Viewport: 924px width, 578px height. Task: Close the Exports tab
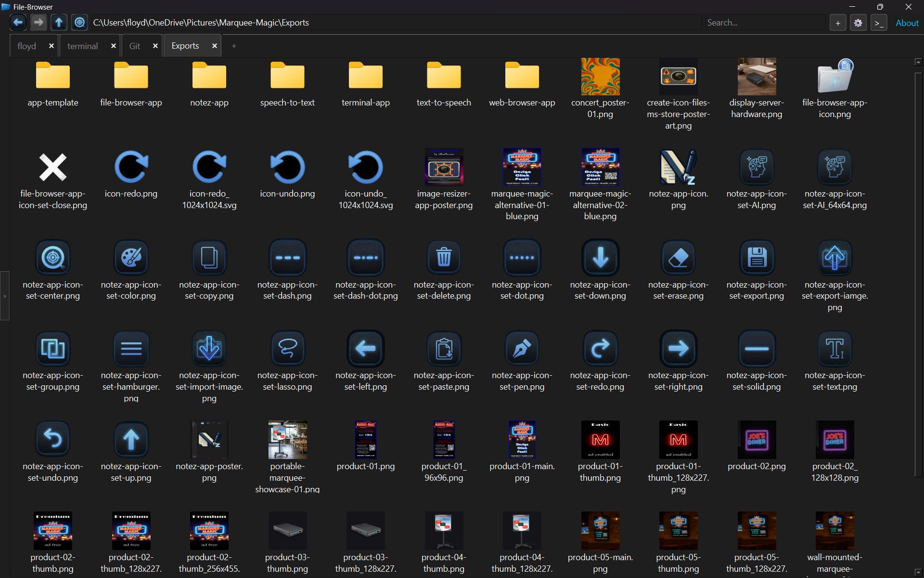[214, 46]
